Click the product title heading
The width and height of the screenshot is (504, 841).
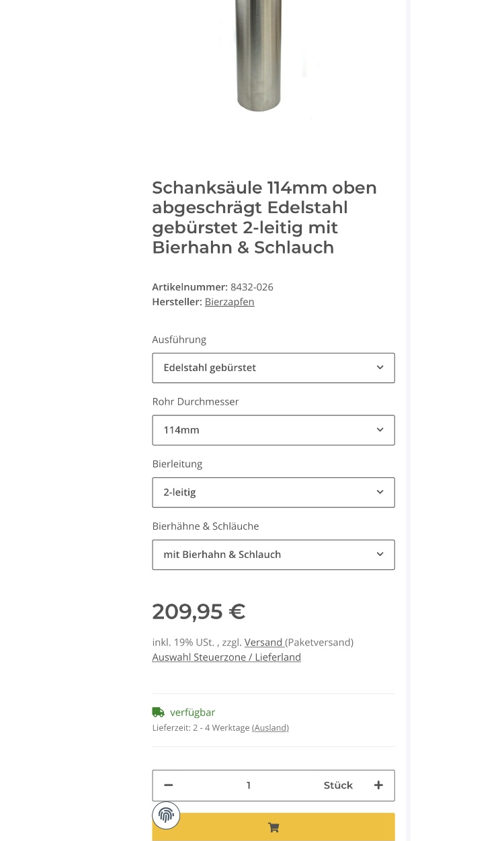point(264,217)
